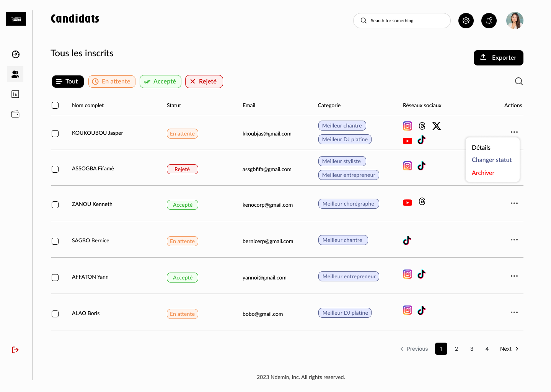Open ZANOU Kenneth's YouTube icon
The image size is (551, 392).
[408, 203]
